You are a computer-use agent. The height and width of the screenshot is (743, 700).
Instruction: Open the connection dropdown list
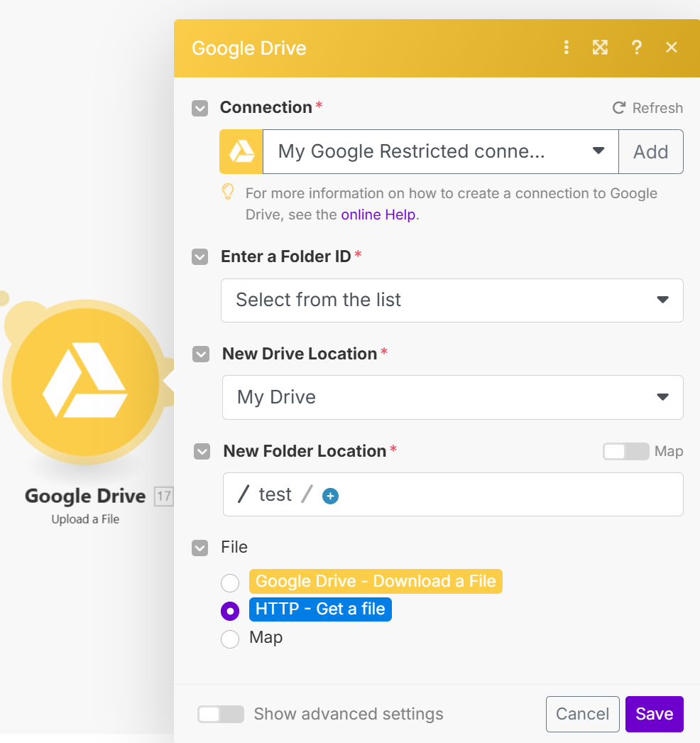[x=440, y=151]
